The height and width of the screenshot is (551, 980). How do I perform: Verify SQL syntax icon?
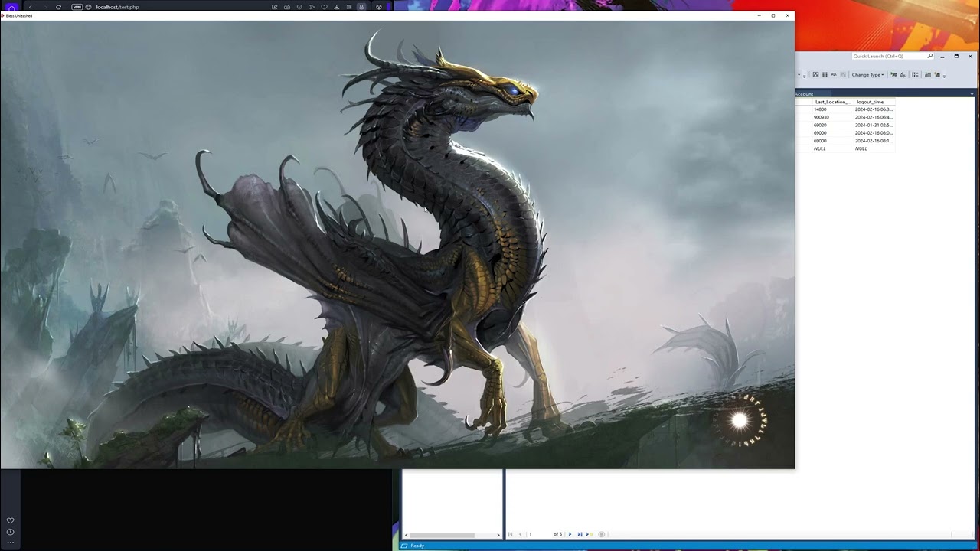[x=903, y=75]
